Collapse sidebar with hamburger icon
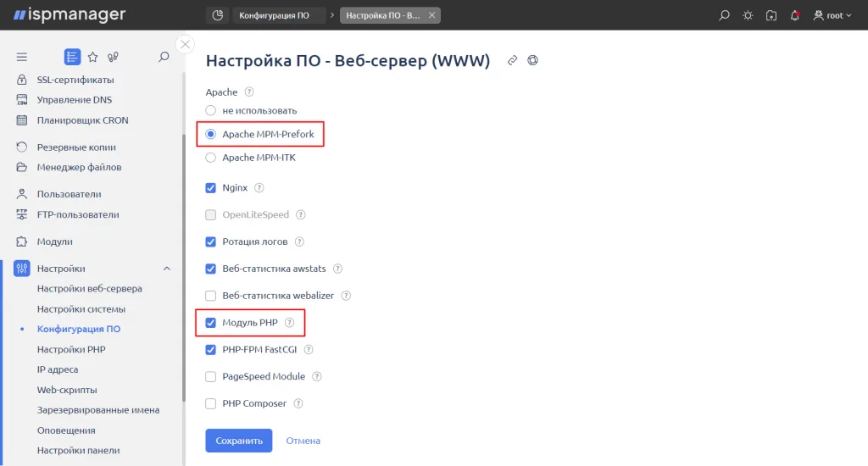868x466 pixels. click(21, 57)
